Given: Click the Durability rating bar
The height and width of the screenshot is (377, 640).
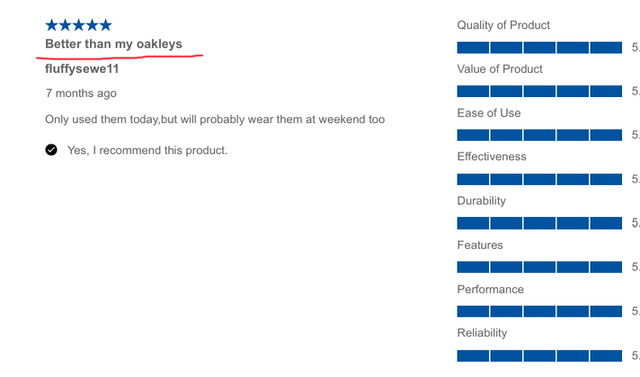Looking at the screenshot, I should click(x=539, y=223).
